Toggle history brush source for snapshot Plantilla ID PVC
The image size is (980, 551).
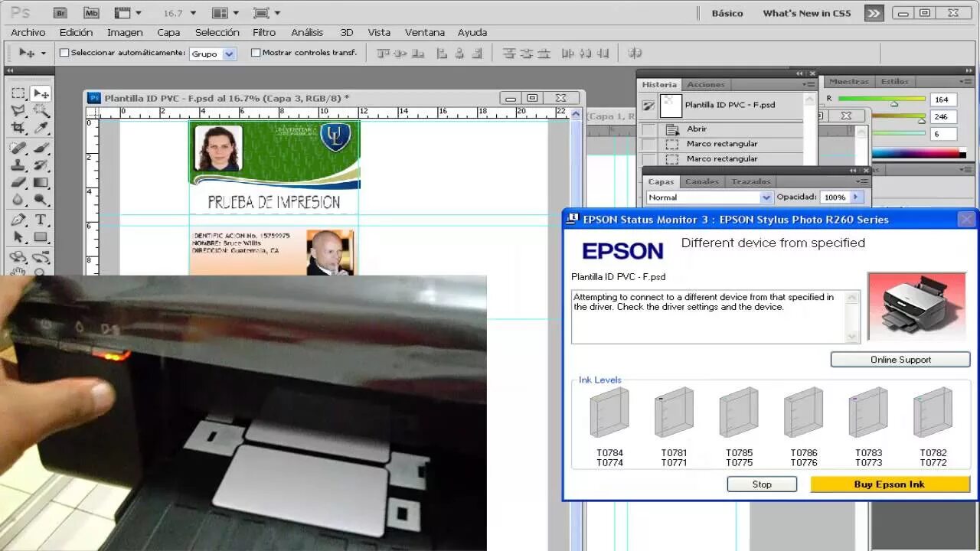649,106
